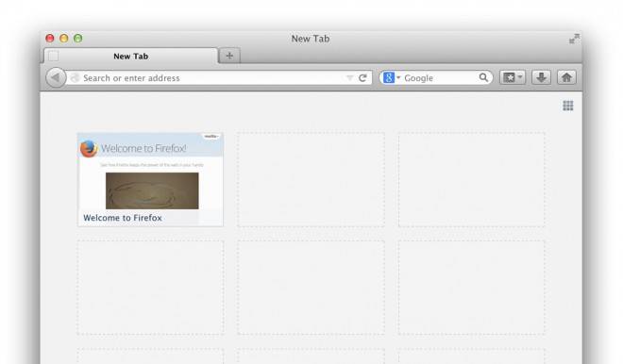Screen dimensions: 623x364
Task: Zoom the window with the green button
Action: tap(77, 38)
